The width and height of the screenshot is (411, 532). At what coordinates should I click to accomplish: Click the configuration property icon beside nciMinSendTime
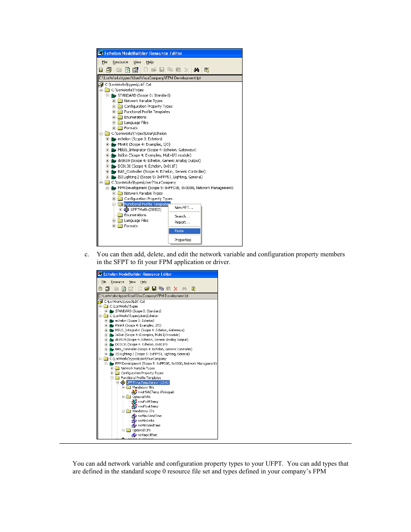pos(134,425)
